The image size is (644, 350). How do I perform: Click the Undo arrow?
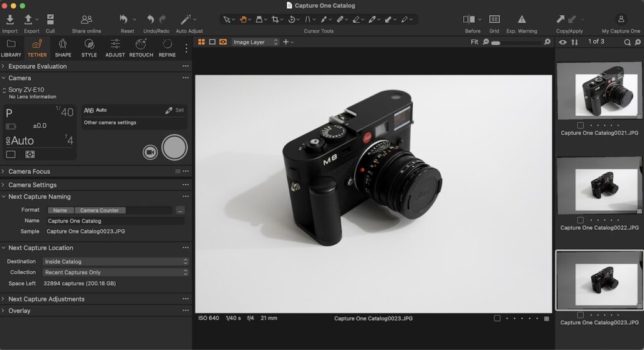pos(150,20)
